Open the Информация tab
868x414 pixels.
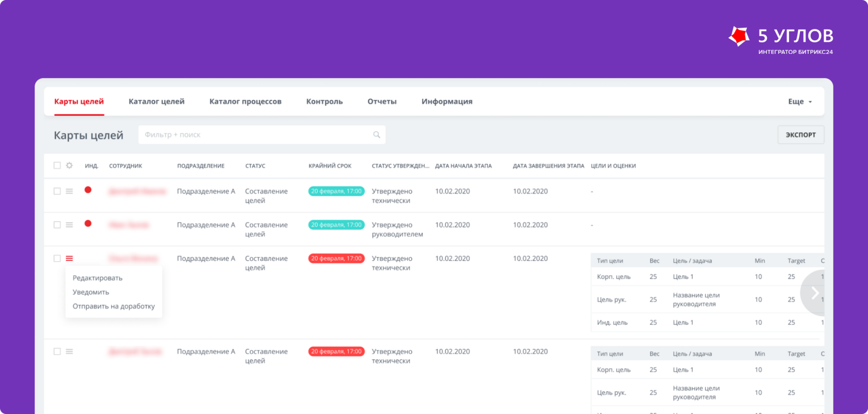(447, 102)
